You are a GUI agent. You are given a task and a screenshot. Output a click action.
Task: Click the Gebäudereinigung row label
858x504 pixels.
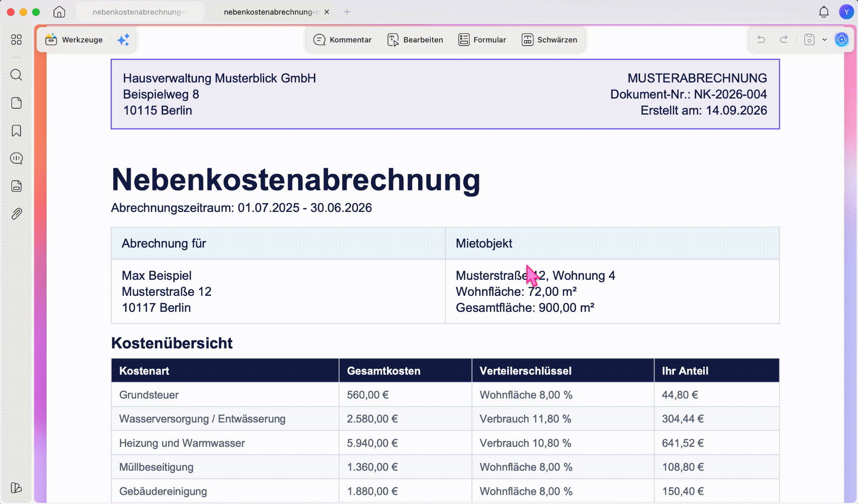(163, 491)
